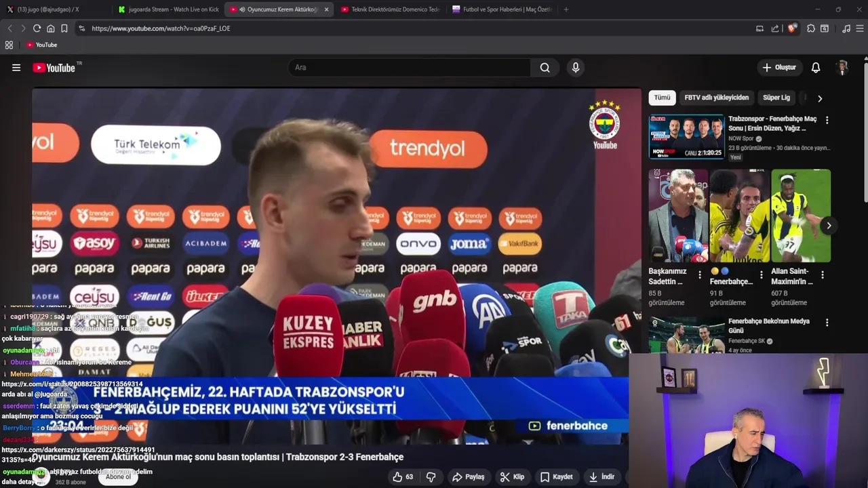This screenshot has height=488, width=868.
Task: Click the Fenerbahçe channel avatar below the video
Action: (x=42, y=477)
